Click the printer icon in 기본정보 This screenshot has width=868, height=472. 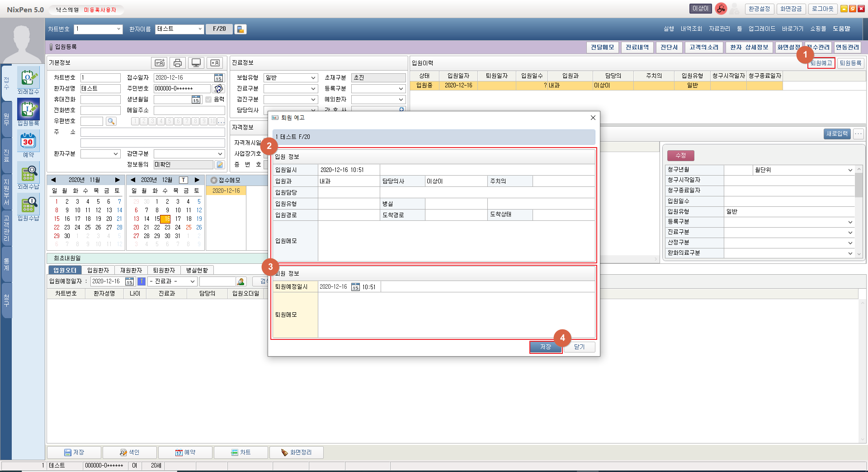point(178,63)
